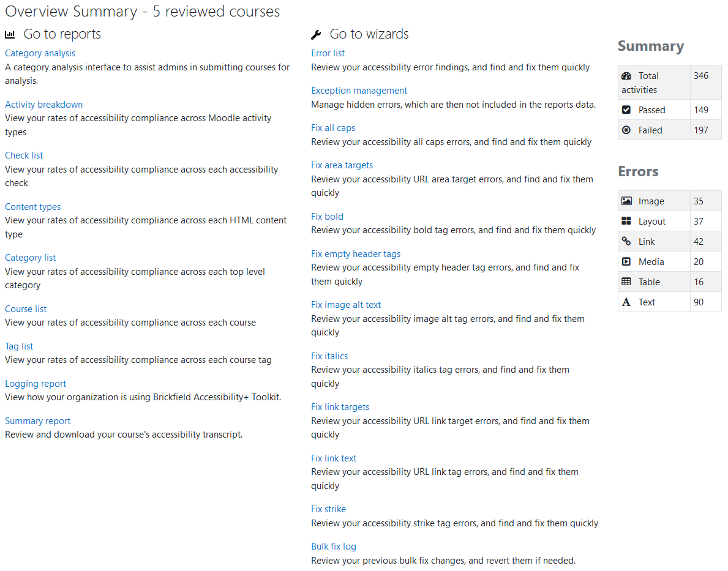
Task: Open the Category list report
Action: pos(30,258)
